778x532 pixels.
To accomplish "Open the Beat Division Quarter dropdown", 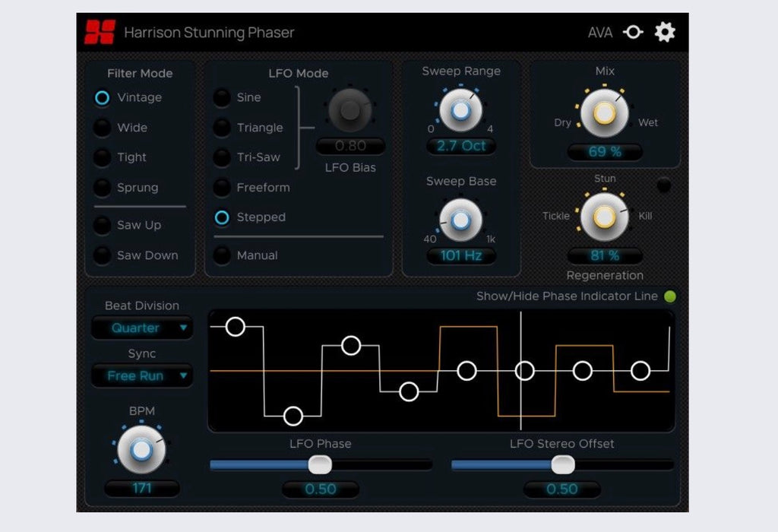I will pyautogui.click(x=142, y=328).
